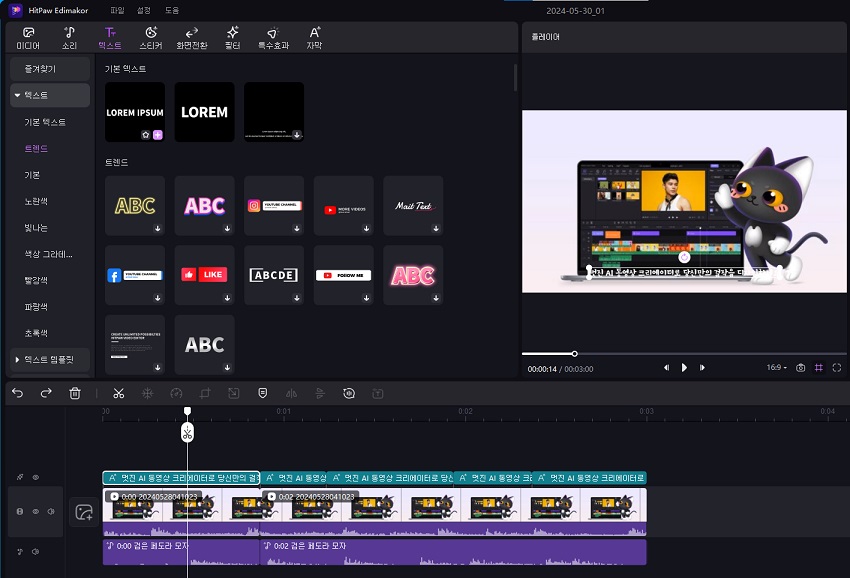
Task: Undo the last edit
Action: (17, 394)
